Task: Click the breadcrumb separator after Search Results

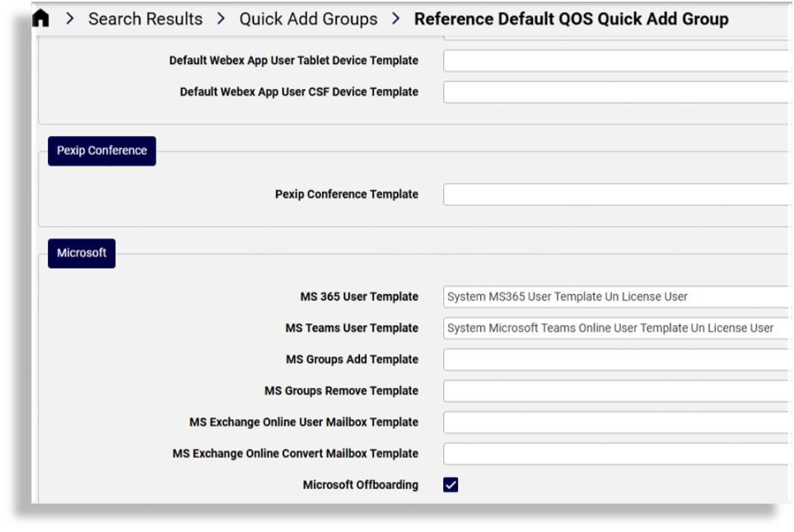Action: [220, 18]
